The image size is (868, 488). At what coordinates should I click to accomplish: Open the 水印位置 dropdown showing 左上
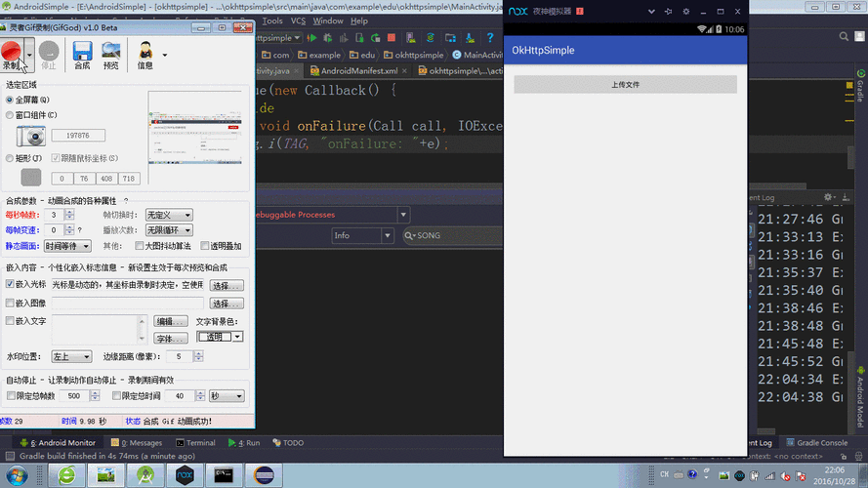(71, 357)
